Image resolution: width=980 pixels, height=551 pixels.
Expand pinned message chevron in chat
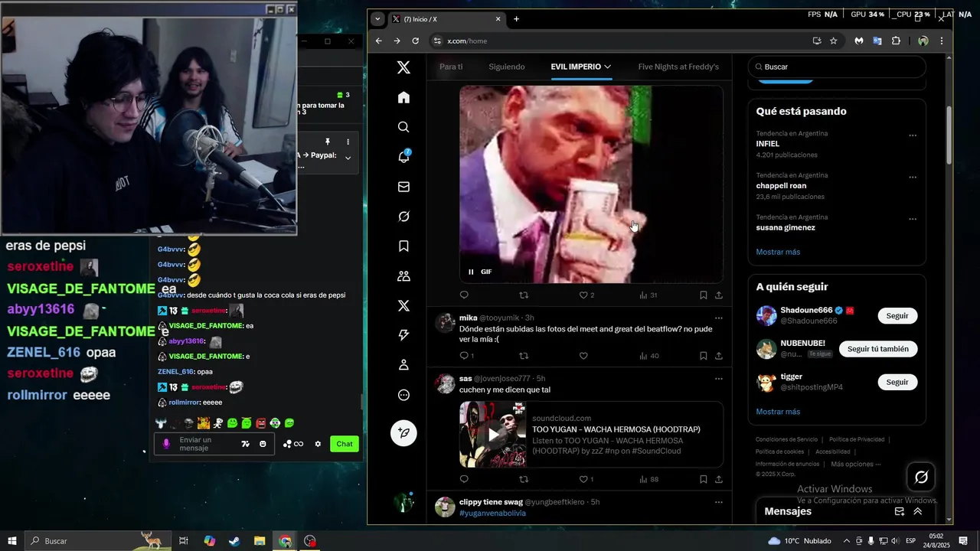(x=348, y=158)
